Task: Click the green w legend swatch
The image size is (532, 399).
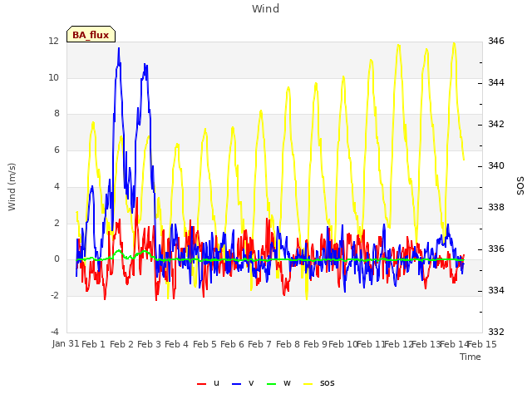Action: tap(272, 384)
